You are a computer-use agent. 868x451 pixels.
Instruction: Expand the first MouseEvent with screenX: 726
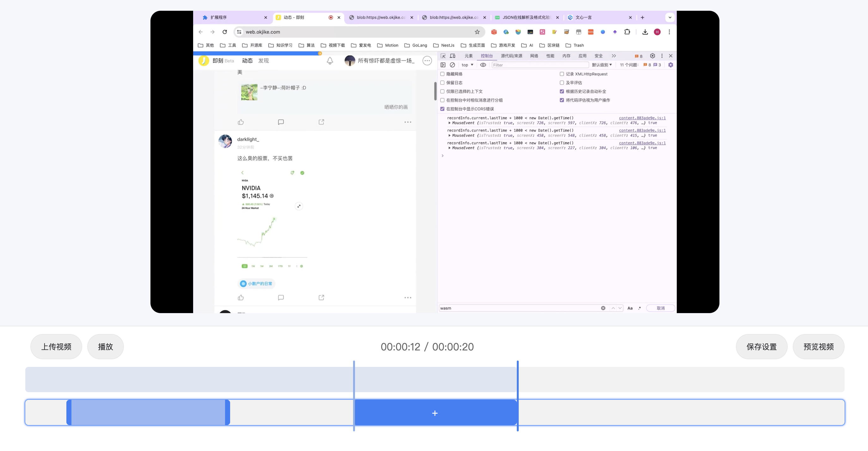click(449, 123)
